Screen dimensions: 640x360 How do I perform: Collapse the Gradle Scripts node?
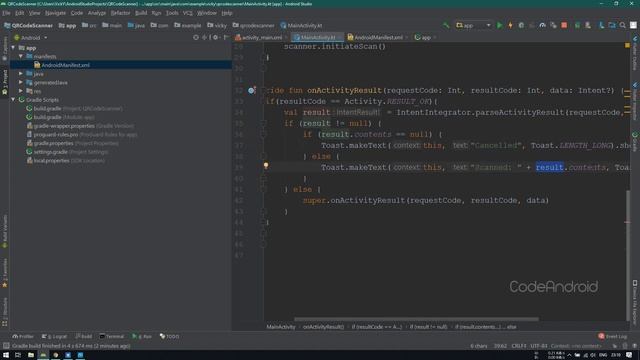coord(13,100)
